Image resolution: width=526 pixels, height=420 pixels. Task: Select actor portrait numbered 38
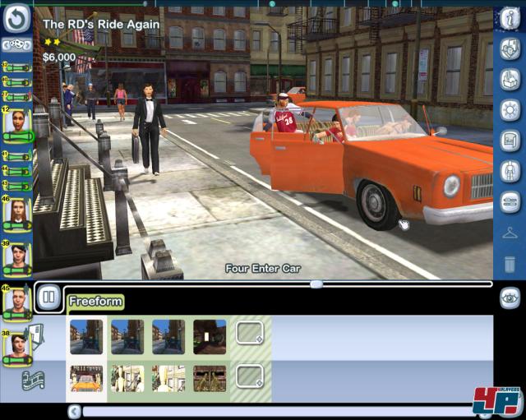coord(17,348)
